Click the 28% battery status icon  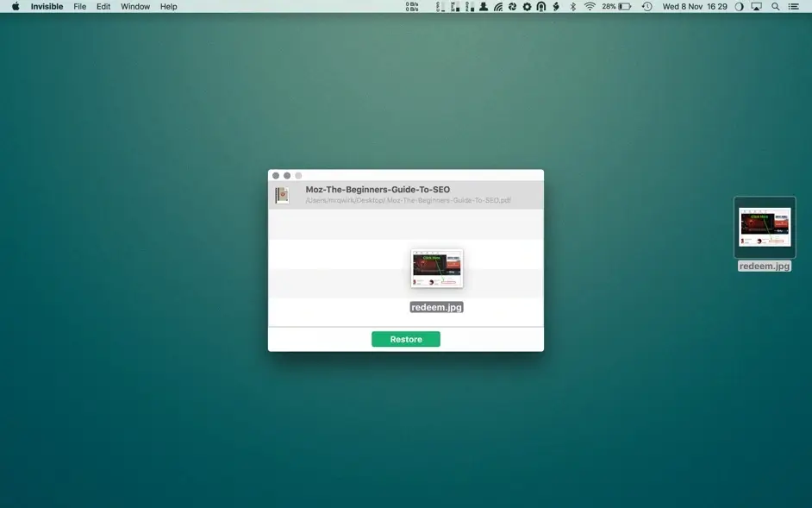click(616, 7)
